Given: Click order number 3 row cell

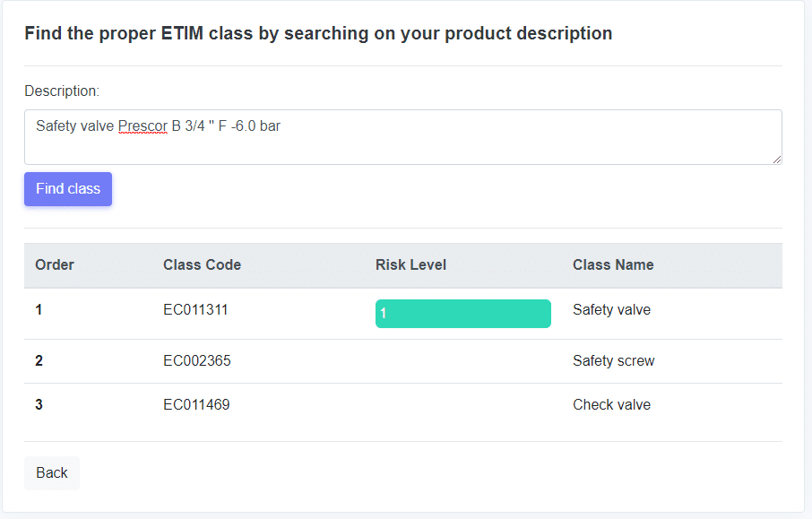Looking at the screenshot, I should pyautogui.click(x=39, y=404).
